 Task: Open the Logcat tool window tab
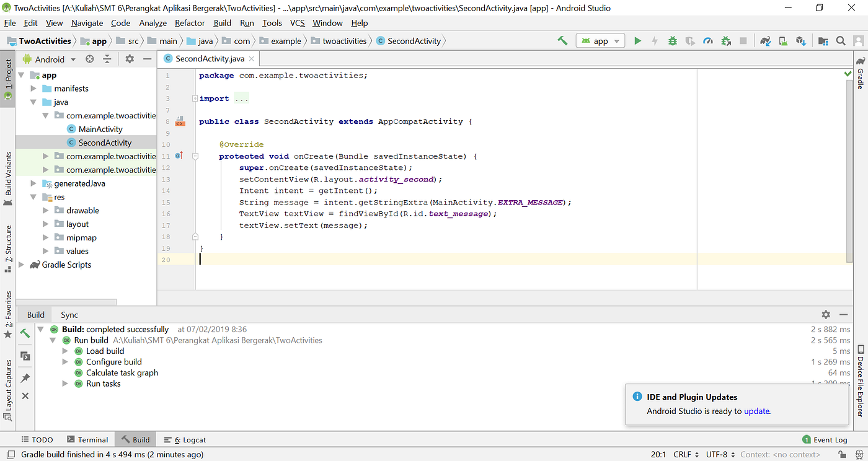coord(185,439)
